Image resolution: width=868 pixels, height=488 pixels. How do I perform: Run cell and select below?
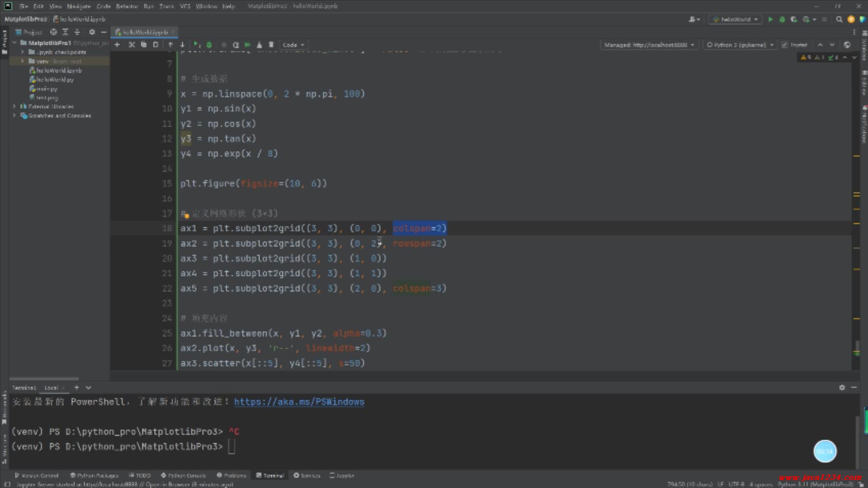(x=196, y=45)
